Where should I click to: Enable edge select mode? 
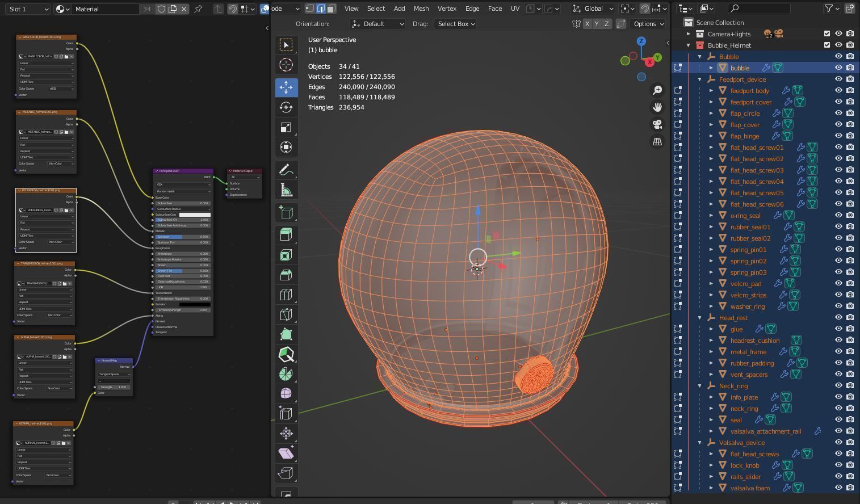pos(321,9)
